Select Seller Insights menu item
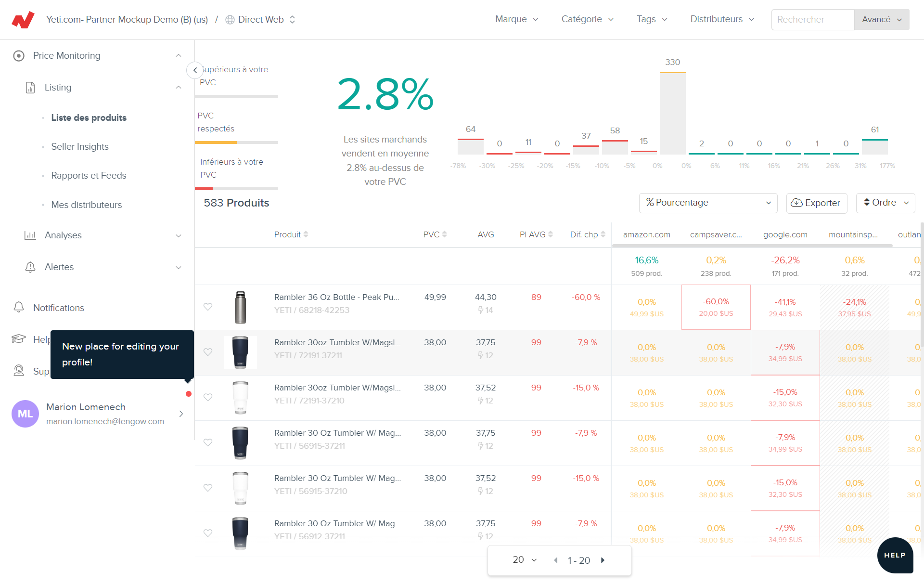Screen dimensions: 924x584 click(x=80, y=147)
